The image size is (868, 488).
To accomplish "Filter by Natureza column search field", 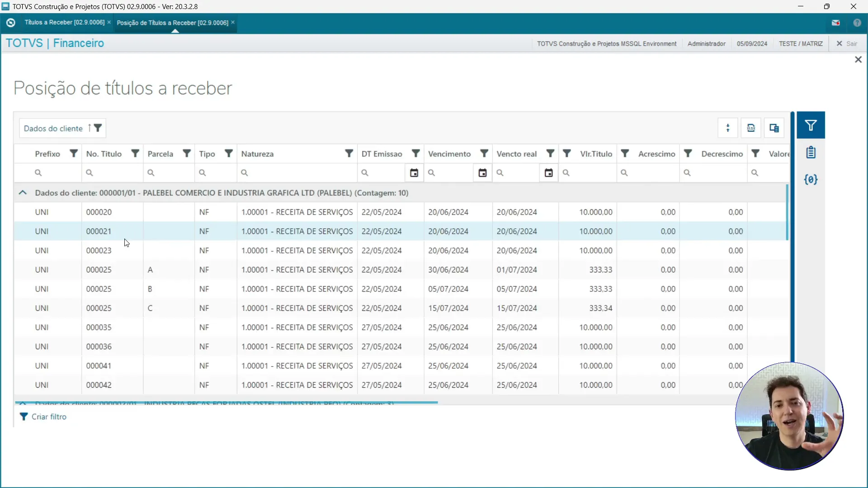I will coord(296,173).
